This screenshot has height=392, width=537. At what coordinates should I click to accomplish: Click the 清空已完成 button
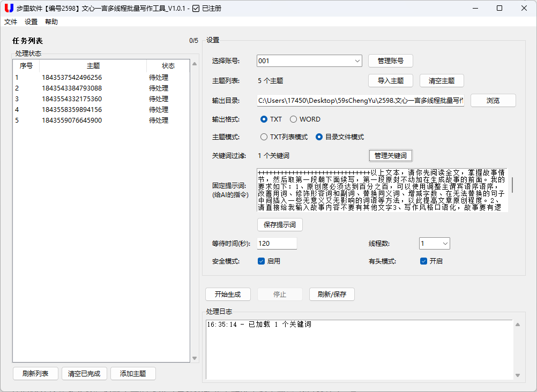coord(84,373)
